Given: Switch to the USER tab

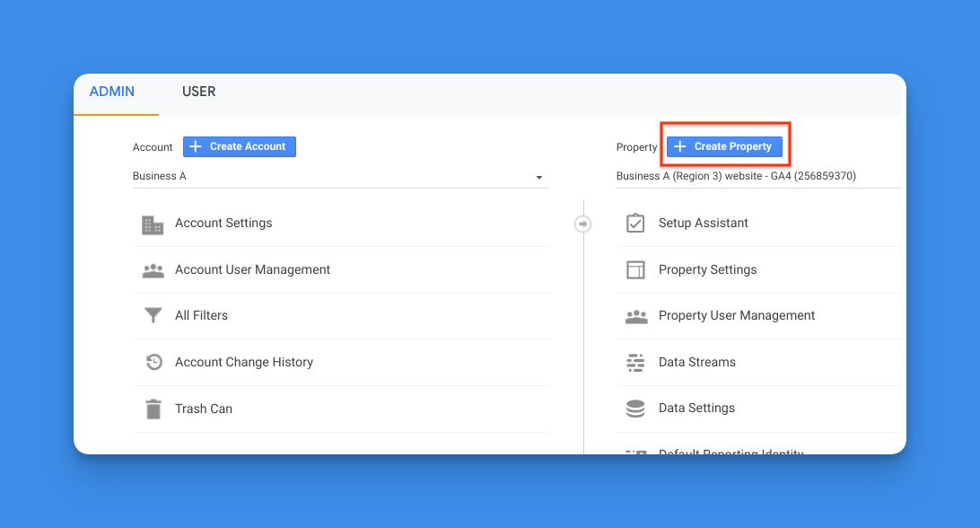Looking at the screenshot, I should click(198, 91).
